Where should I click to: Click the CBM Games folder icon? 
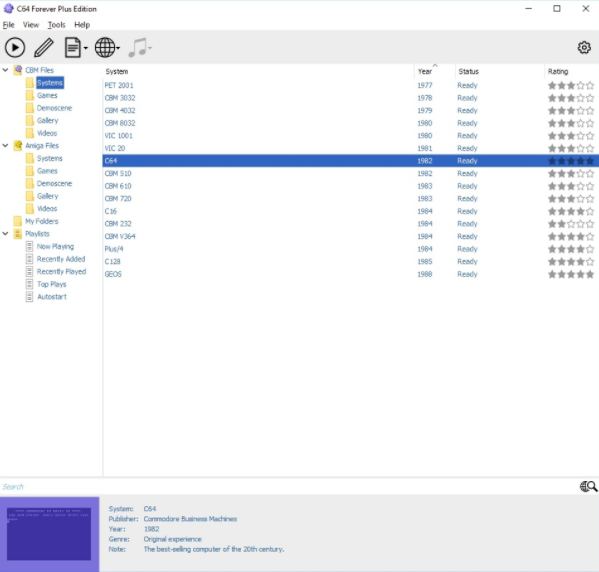click(30, 95)
